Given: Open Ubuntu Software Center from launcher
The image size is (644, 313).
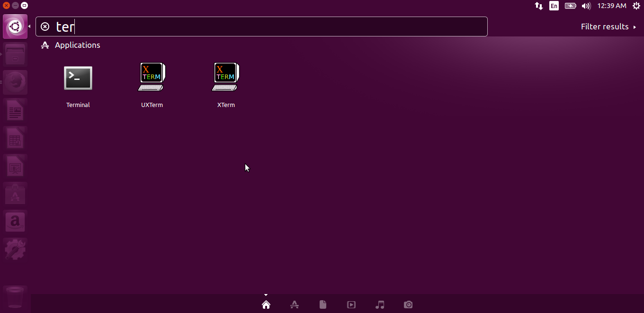Looking at the screenshot, I should coord(15,194).
